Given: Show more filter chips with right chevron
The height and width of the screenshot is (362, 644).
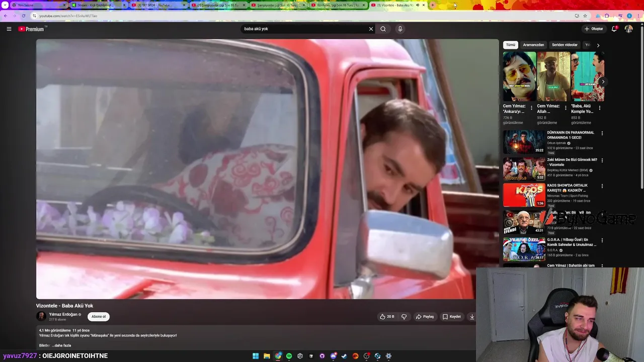Looking at the screenshot, I should pos(598,45).
